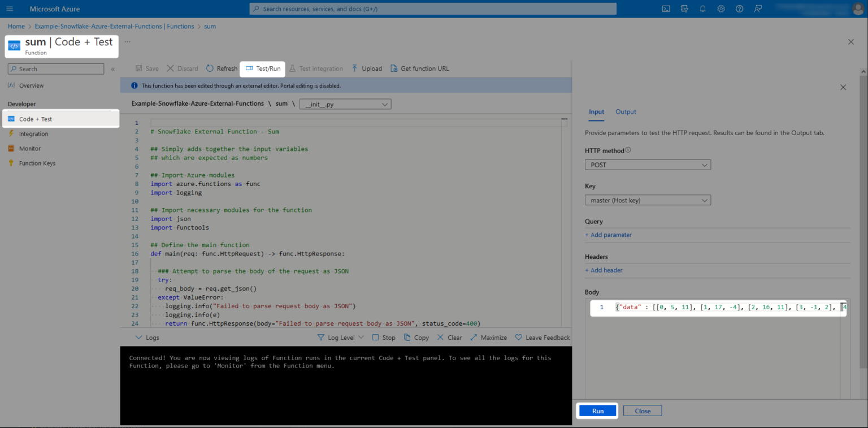
Task: Run the function test
Action: tap(597, 410)
